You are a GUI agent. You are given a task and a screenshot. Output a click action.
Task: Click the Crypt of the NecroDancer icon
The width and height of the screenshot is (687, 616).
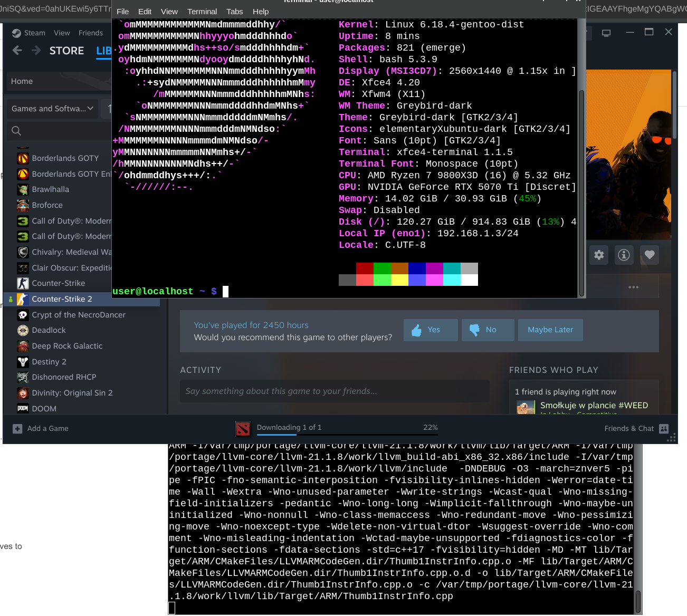pos(23,315)
